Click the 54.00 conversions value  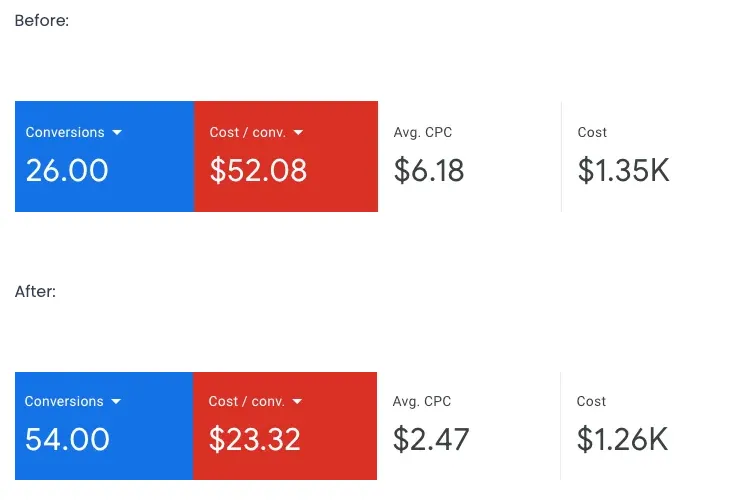67,439
